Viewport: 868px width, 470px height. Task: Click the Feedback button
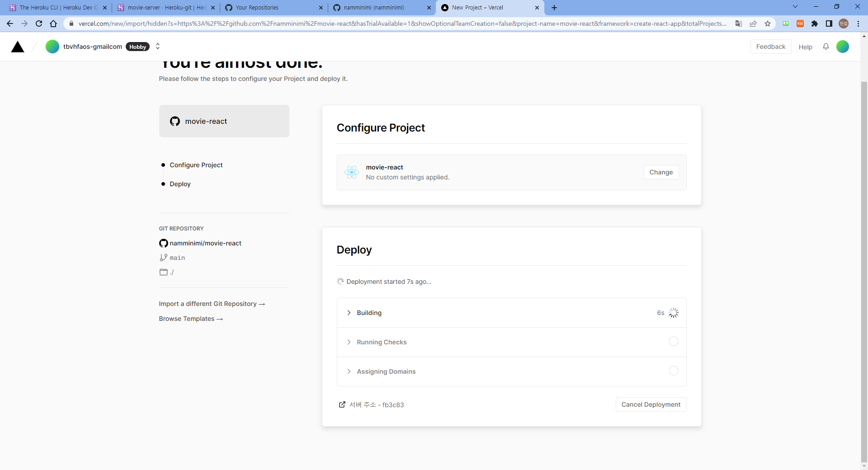771,47
